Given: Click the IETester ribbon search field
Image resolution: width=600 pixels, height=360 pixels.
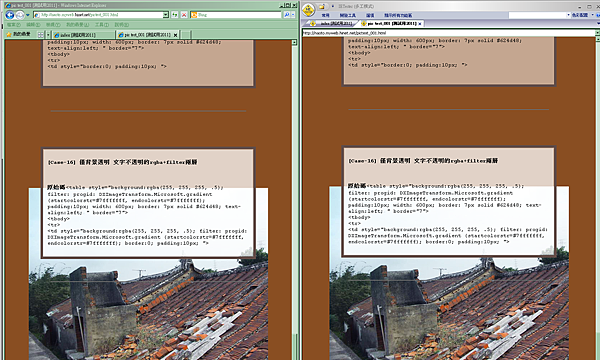Looking at the screenshot, I should 537,15.
